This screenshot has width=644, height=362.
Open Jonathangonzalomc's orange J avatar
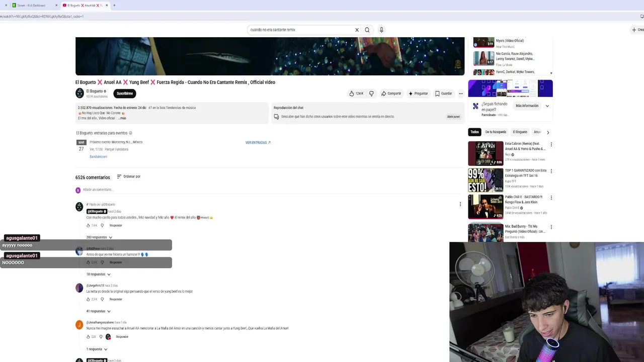(x=79, y=325)
